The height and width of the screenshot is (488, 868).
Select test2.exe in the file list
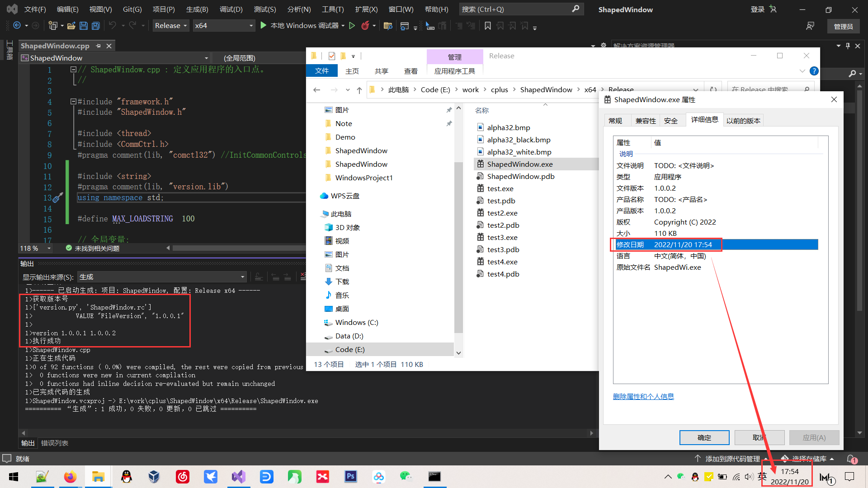pos(502,213)
